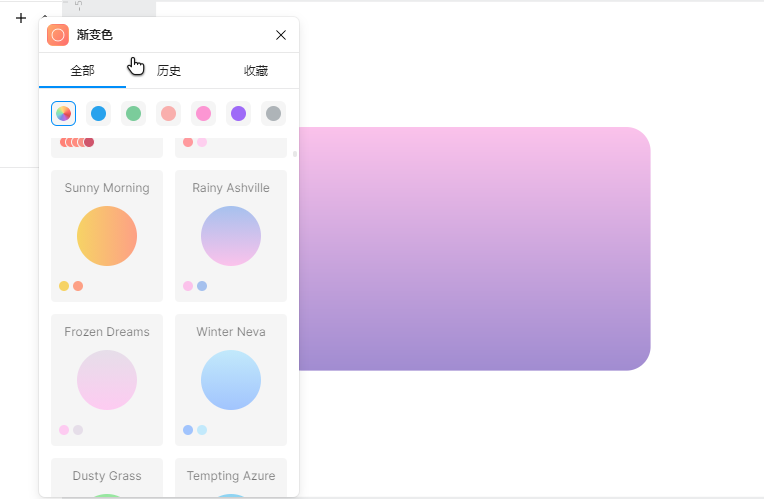Click Winter Neva light cyan stop dot

202,430
